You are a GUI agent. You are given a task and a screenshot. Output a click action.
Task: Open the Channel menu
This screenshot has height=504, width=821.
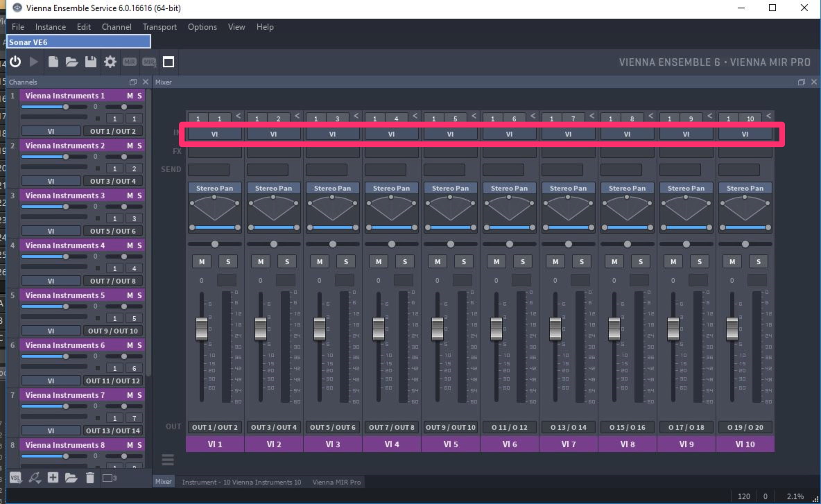pos(116,27)
